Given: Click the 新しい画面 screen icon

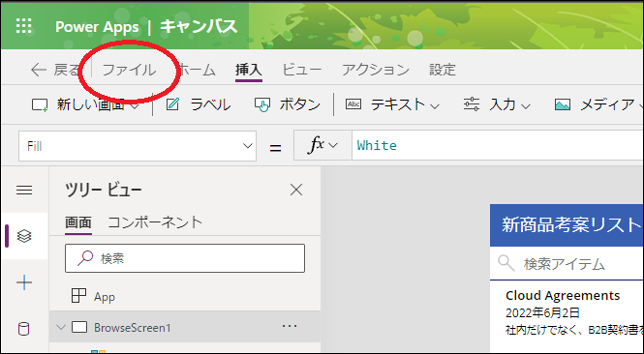Looking at the screenshot, I should (40, 105).
